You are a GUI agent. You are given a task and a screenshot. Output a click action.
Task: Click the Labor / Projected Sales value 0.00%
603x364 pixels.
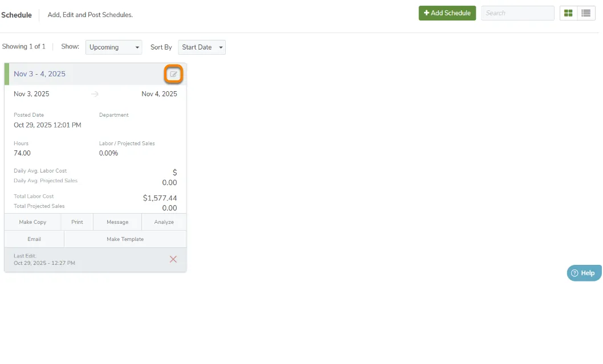coord(108,153)
